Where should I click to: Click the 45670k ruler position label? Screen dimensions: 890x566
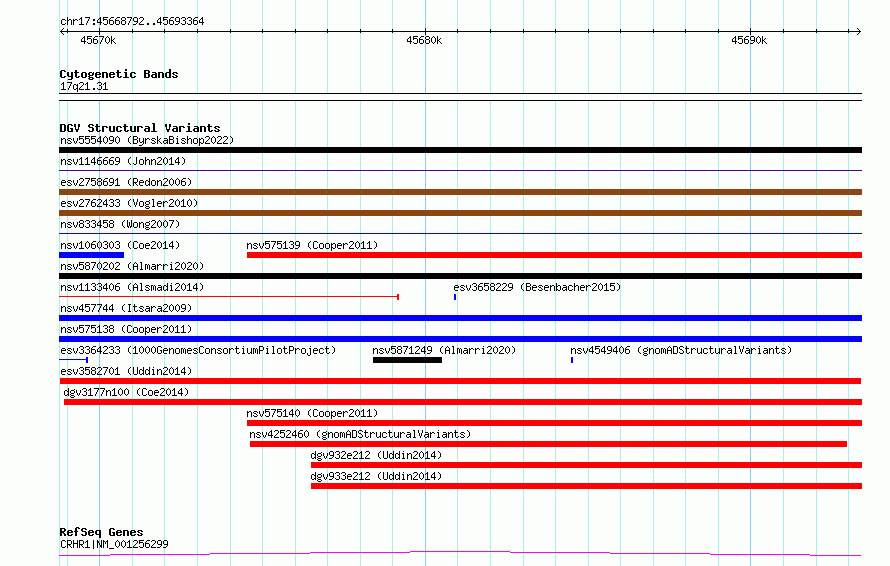point(98,40)
